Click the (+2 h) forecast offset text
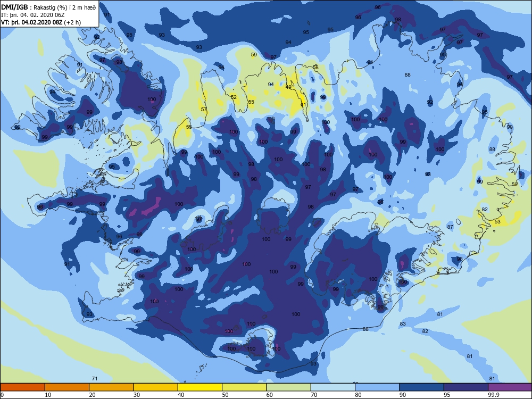The height and width of the screenshot is (399, 532). [72, 22]
